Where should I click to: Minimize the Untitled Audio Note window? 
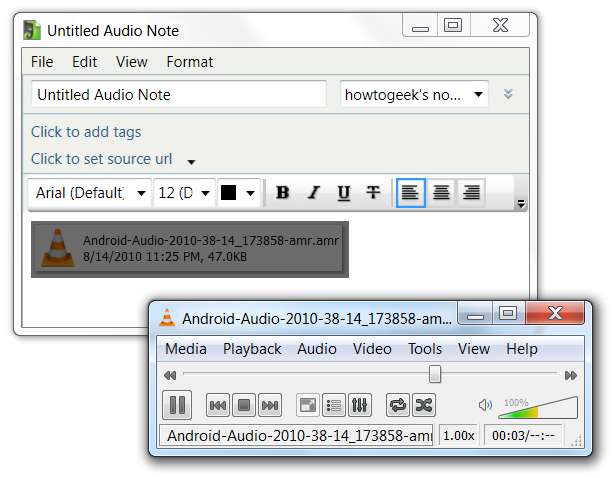click(x=420, y=26)
